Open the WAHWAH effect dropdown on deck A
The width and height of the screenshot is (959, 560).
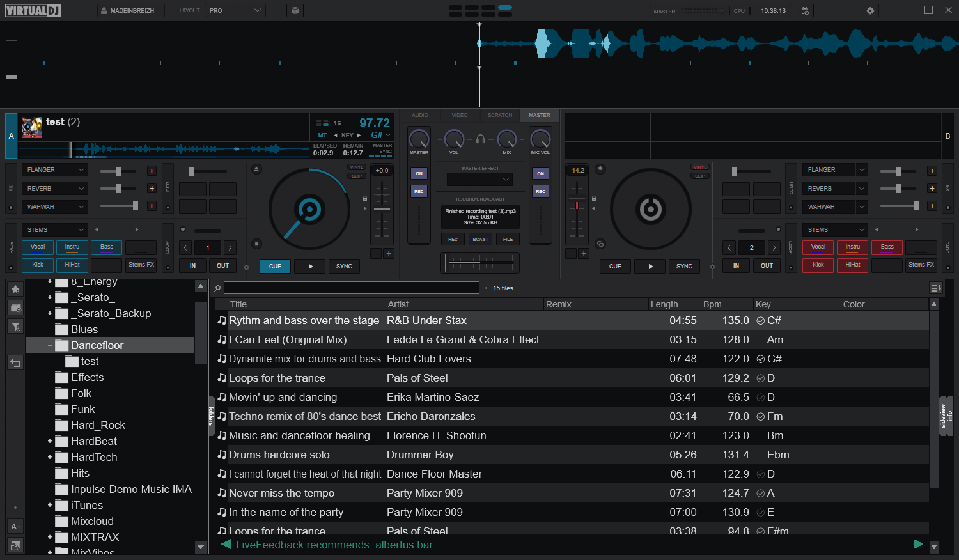pyautogui.click(x=55, y=207)
